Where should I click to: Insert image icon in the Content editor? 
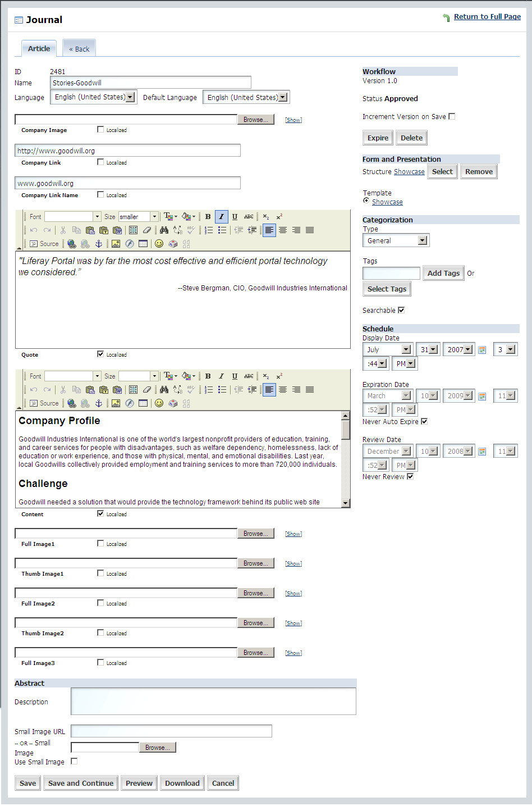pyautogui.click(x=116, y=403)
